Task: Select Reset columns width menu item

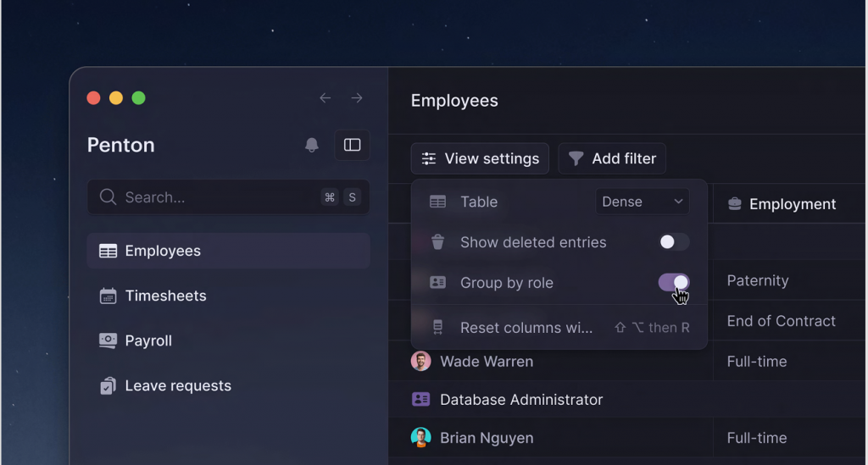Action: click(526, 328)
